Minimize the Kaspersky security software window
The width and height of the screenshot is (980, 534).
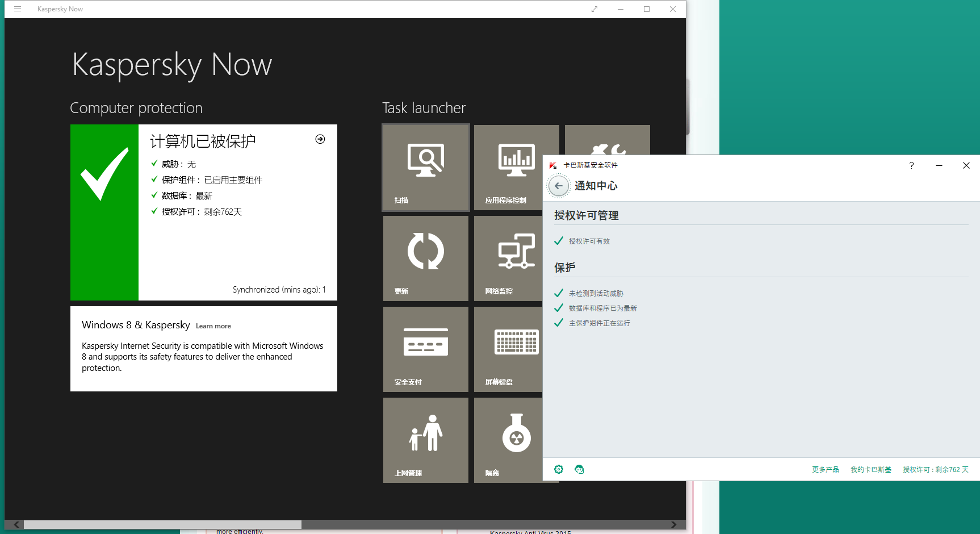939,165
